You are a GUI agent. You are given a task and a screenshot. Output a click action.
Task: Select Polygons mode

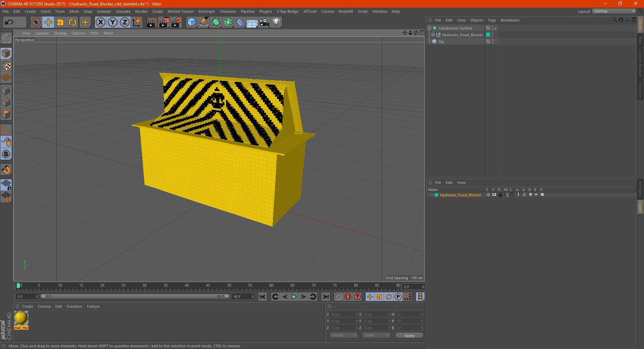click(6, 114)
